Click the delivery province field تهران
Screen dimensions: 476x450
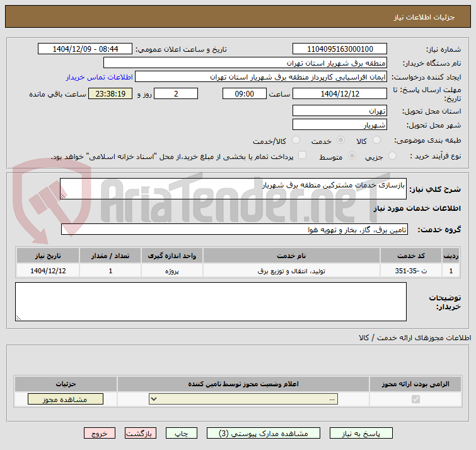tap(339, 110)
